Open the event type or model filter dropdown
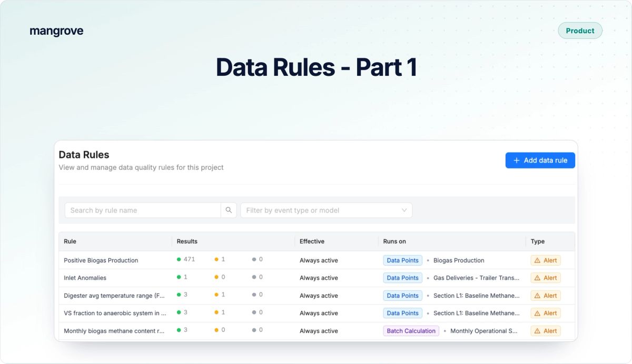632x364 pixels. (x=326, y=210)
